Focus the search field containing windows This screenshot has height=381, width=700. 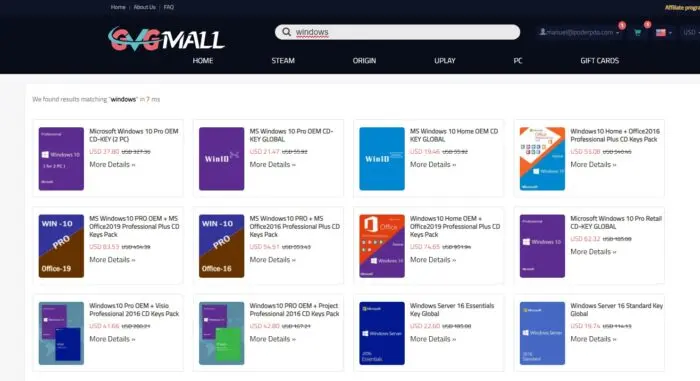(397, 32)
